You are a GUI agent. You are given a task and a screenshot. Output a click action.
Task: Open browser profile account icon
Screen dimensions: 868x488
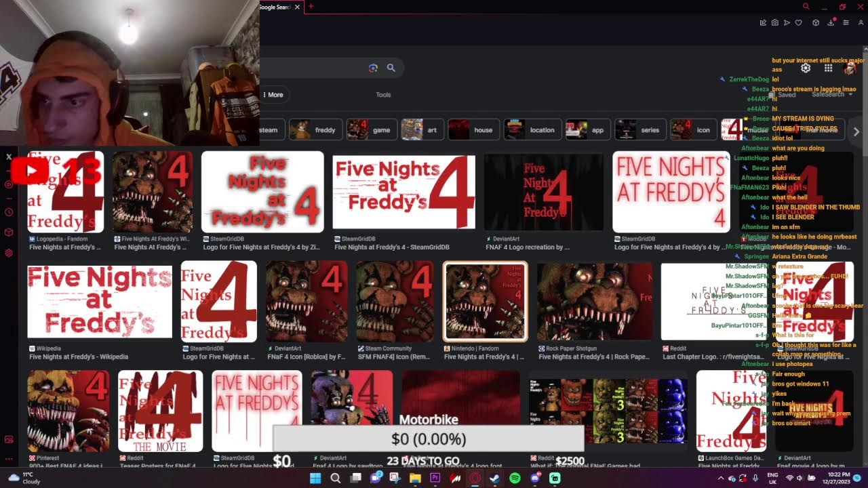click(x=861, y=22)
